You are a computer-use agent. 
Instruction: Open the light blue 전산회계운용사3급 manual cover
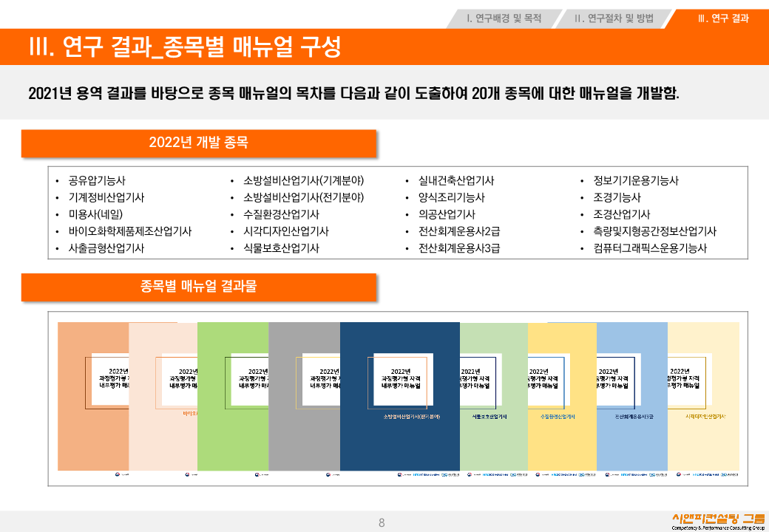[x=631, y=397]
